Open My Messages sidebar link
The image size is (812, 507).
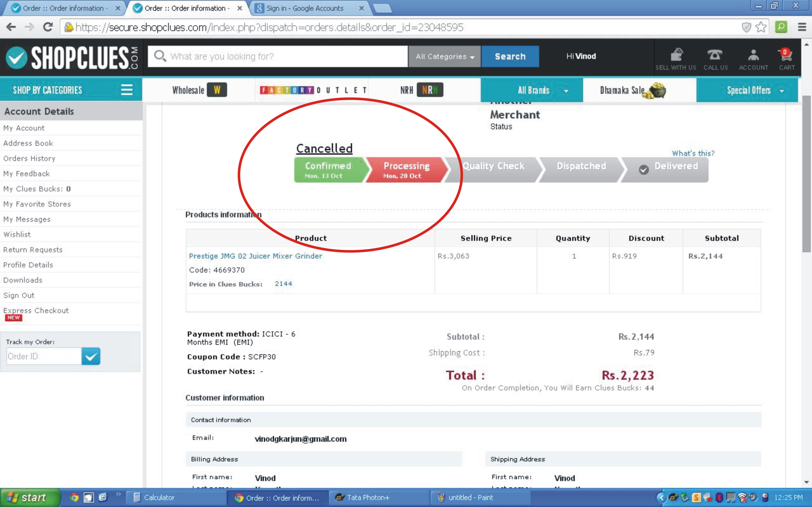point(27,219)
